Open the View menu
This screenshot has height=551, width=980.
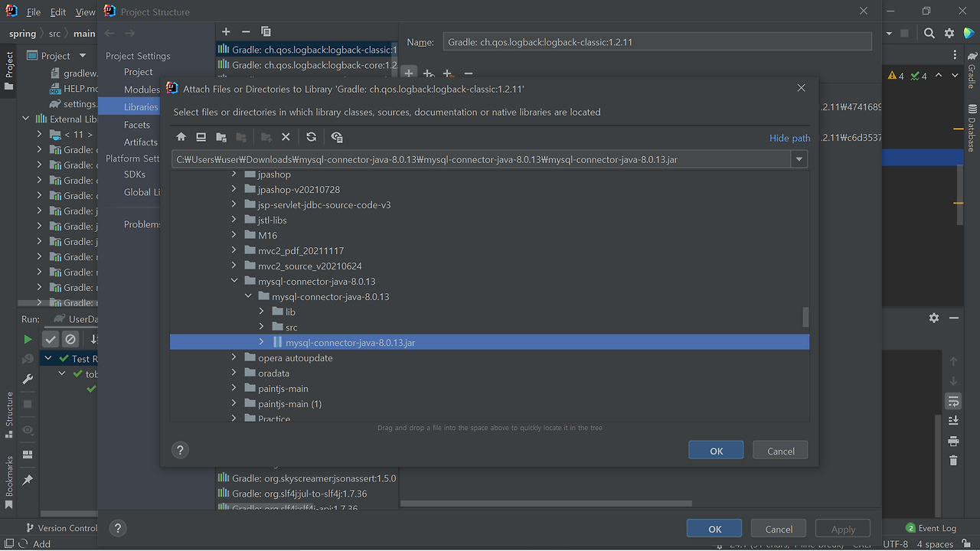pyautogui.click(x=86, y=11)
